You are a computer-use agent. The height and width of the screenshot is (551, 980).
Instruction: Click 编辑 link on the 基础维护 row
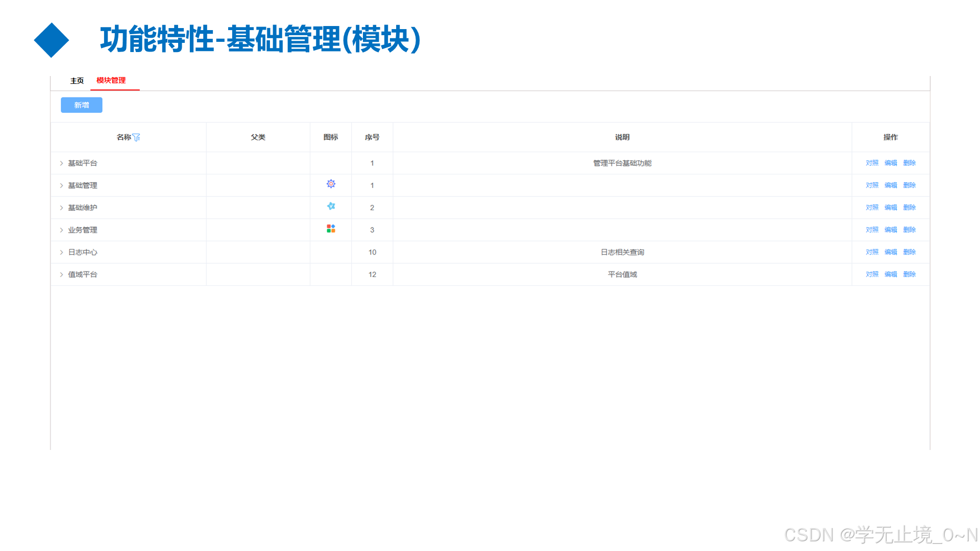pos(891,207)
